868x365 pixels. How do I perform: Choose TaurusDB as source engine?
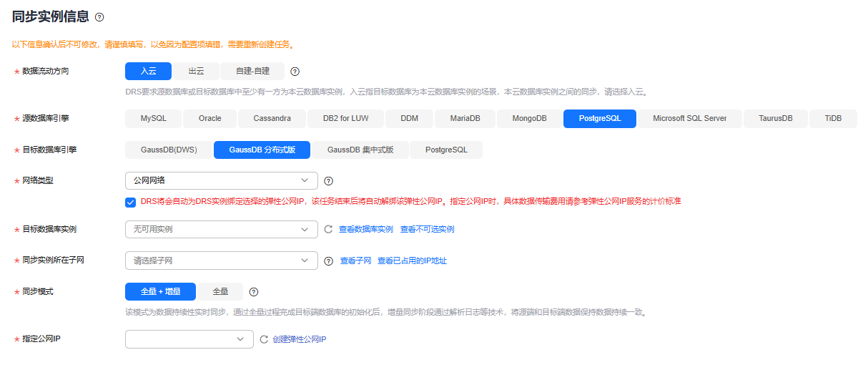[x=776, y=118]
